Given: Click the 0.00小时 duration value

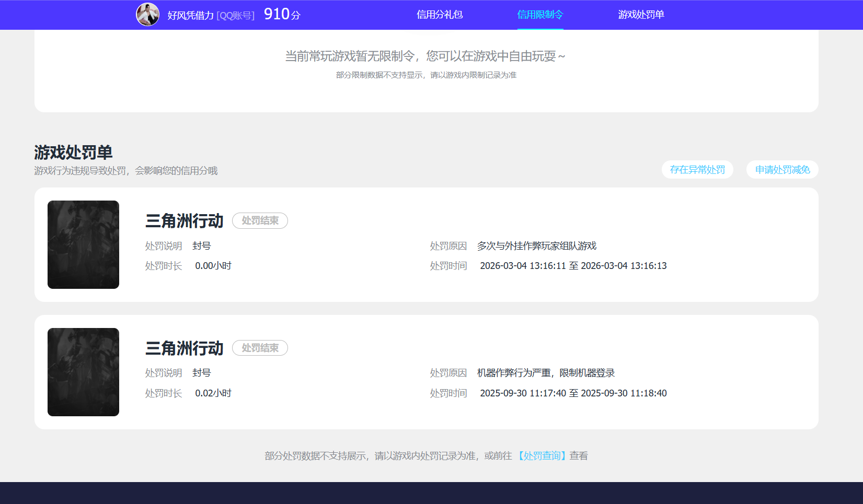Looking at the screenshot, I should coord(213,266).
